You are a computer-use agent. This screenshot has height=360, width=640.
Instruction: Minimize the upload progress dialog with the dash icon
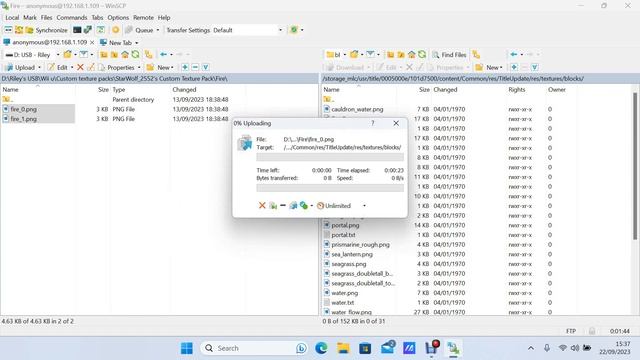[283, 205]
